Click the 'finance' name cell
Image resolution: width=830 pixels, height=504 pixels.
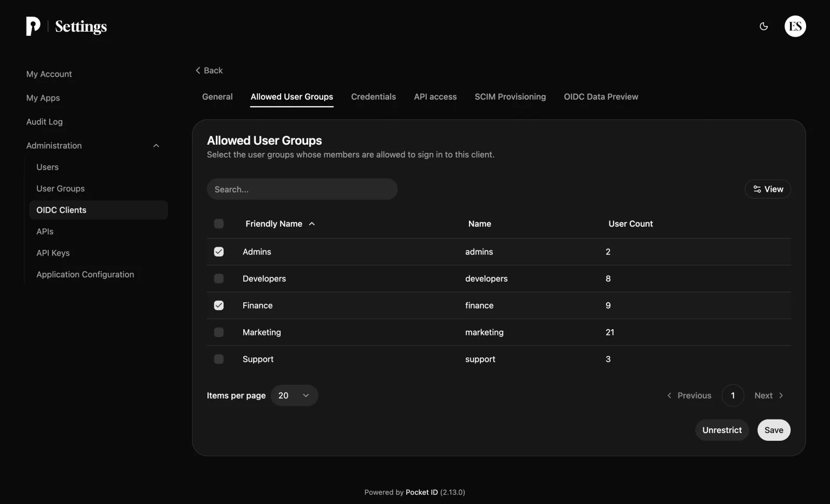point(479,306)
